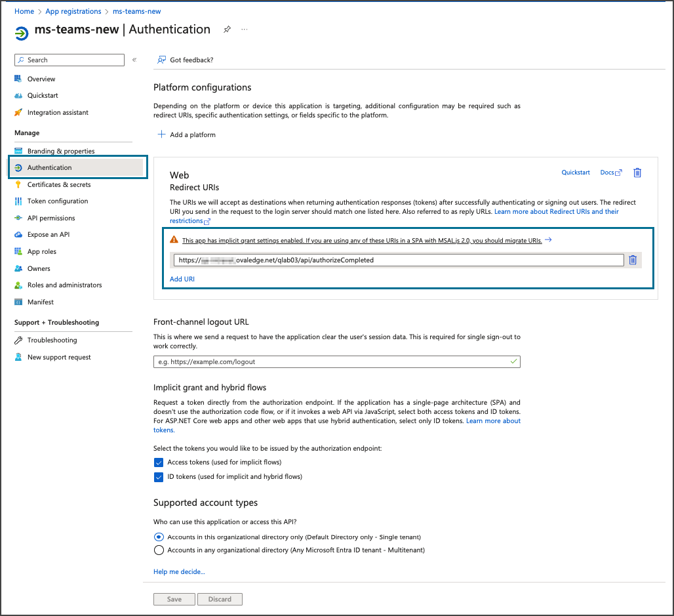Image resolution: width=674 pixels, height=616 pixels.
Task: Toggle ID tokens checkbox
Action: pyautogui.click(x=159, y=477)
